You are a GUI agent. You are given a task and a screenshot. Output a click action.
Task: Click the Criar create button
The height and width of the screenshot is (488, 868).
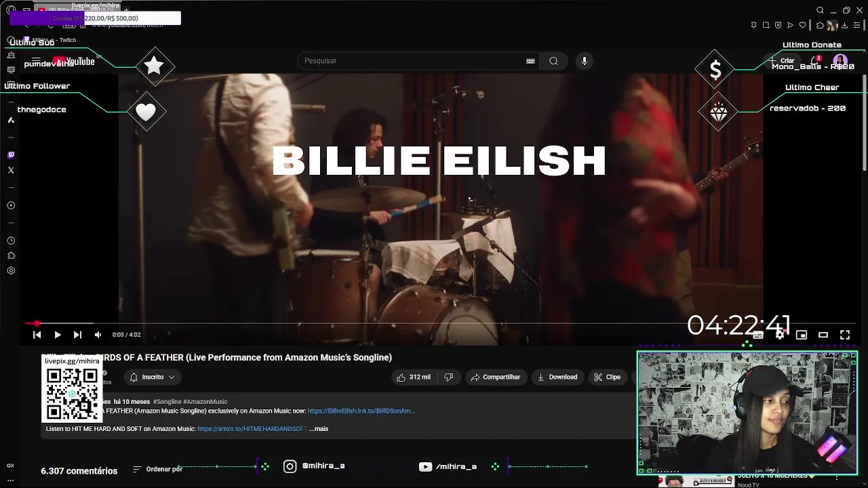782,61
